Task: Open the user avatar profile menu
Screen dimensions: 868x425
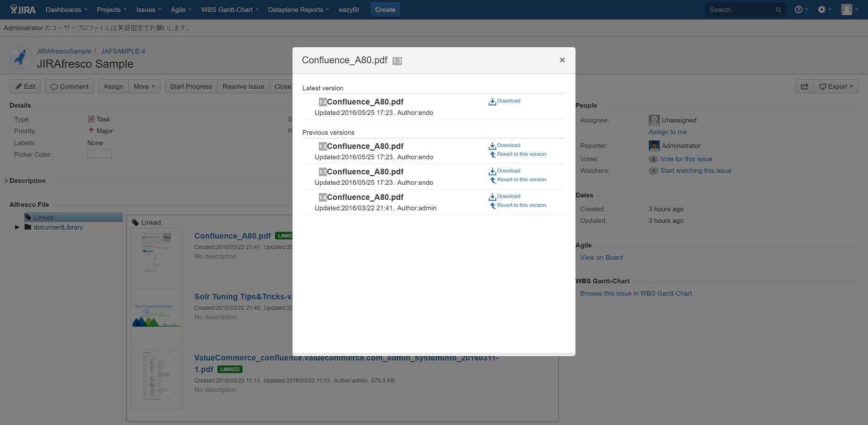Action: click(849, 9)
